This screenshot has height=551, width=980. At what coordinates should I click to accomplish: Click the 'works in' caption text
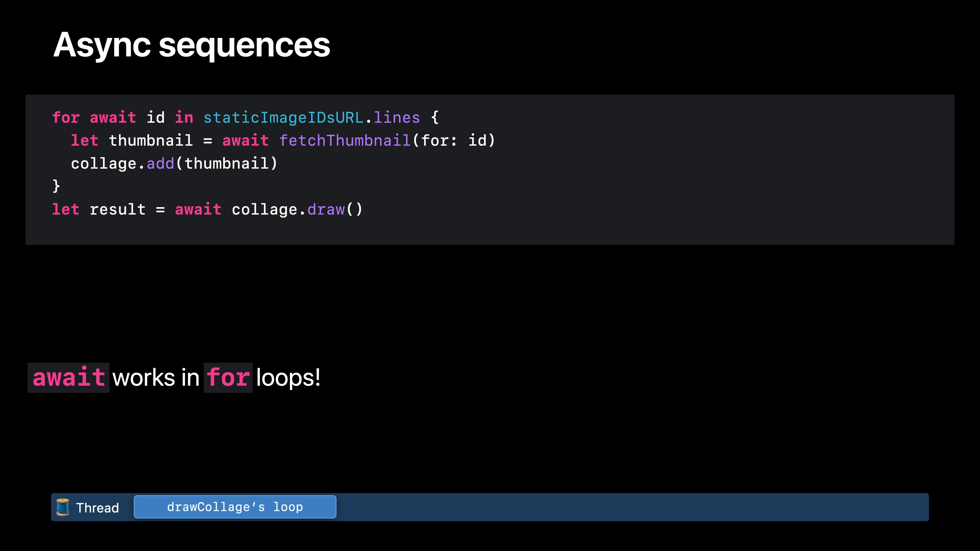[156, 378]
